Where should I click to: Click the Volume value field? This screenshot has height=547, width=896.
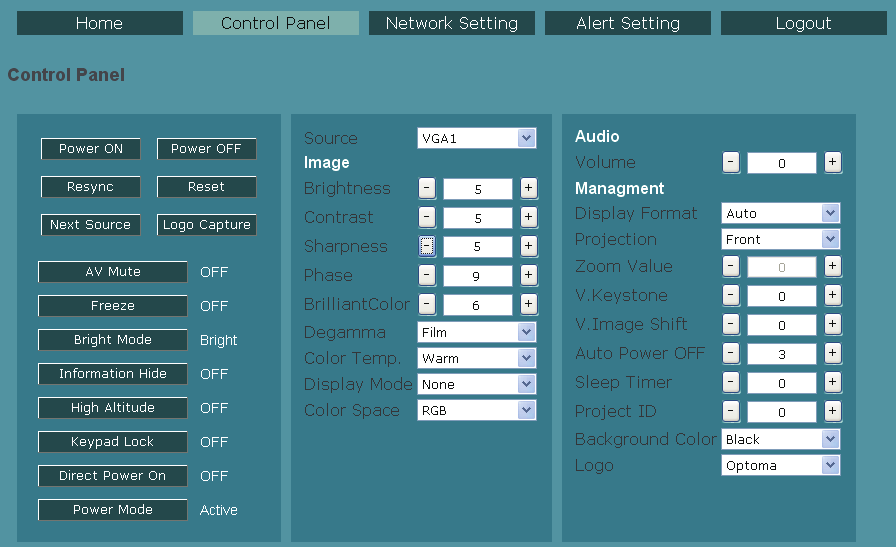pos(782,163)
